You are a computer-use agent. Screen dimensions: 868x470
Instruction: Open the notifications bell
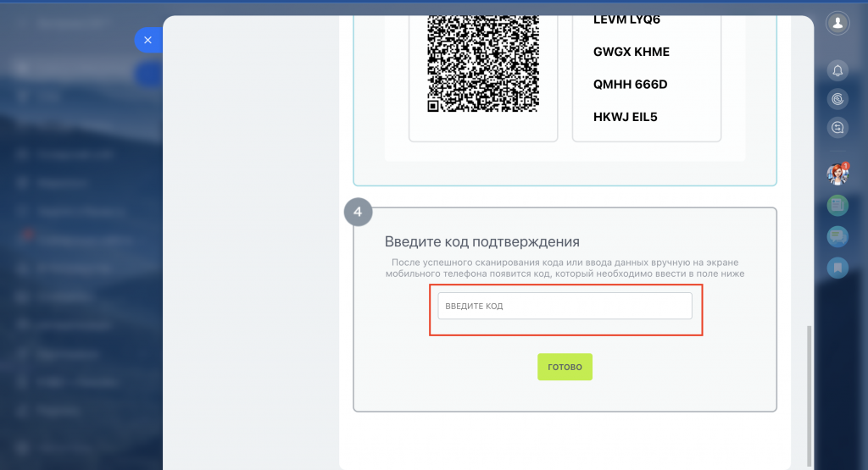[837, 70]
